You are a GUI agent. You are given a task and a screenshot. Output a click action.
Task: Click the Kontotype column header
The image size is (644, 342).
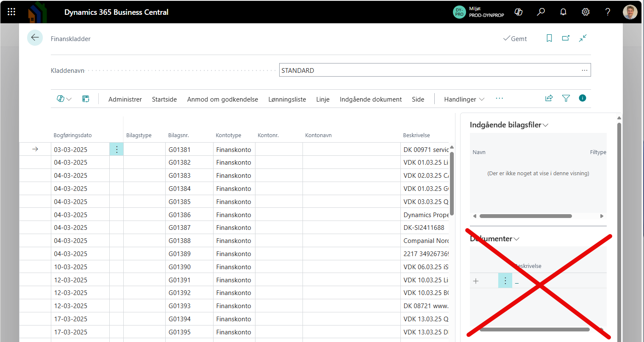click(x=228, y=135)
